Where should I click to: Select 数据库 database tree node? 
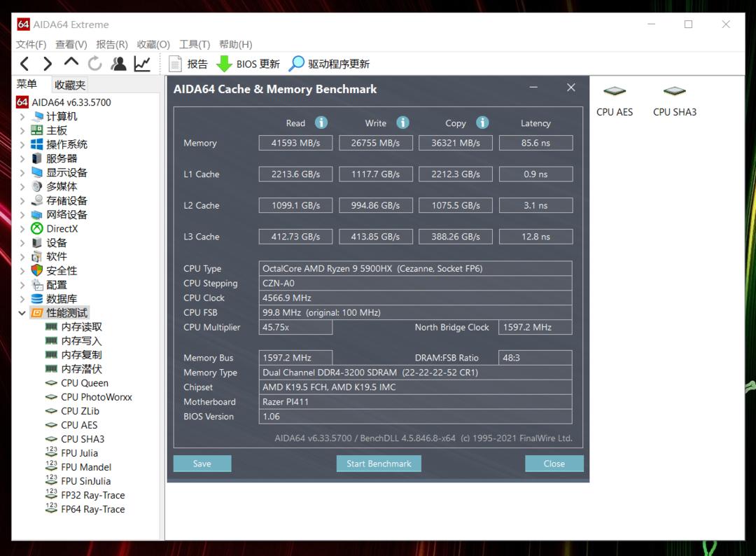point(62,299)
